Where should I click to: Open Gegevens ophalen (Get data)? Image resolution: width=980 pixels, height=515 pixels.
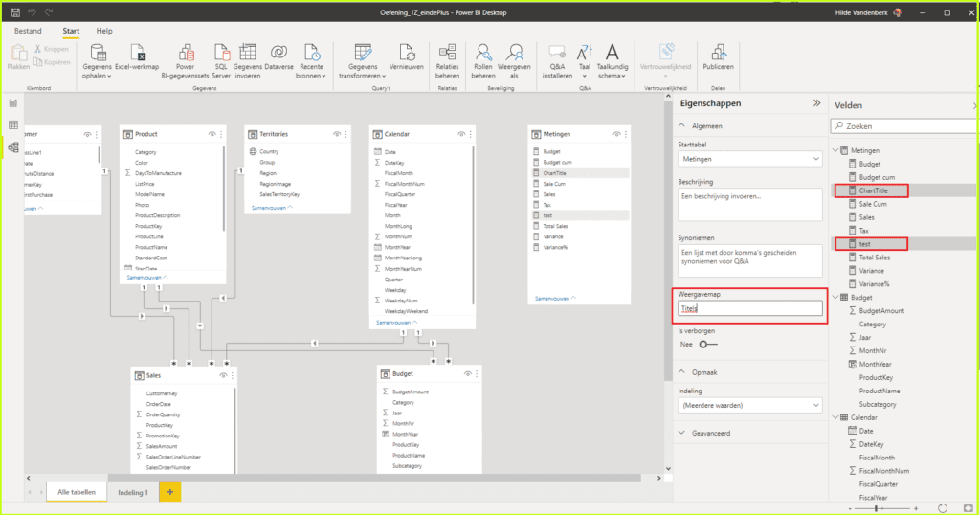[x=97, y=61]
